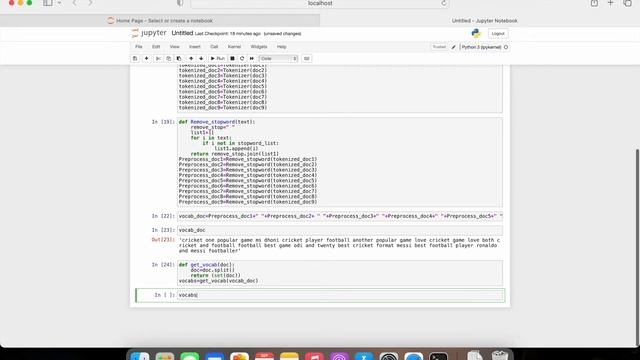Click the kernel idle circle indicator

506,47
